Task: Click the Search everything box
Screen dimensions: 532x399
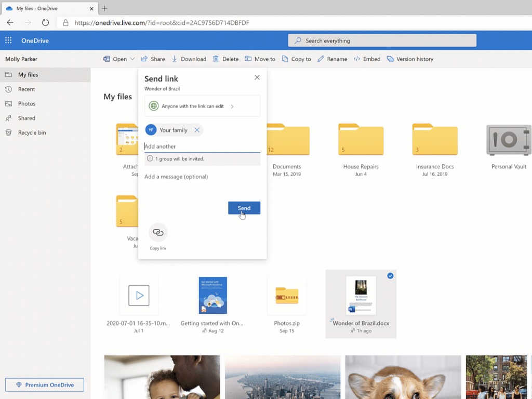Action: (382, 41)
